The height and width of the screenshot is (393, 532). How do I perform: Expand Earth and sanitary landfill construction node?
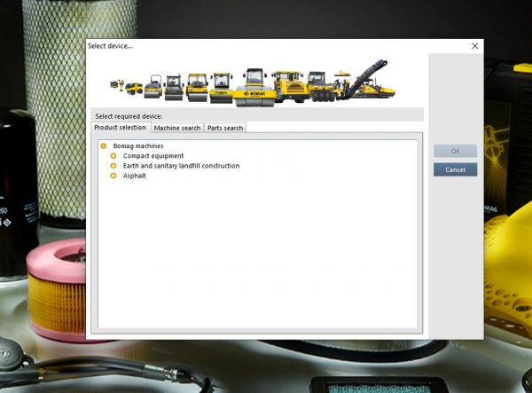(113, 166)
